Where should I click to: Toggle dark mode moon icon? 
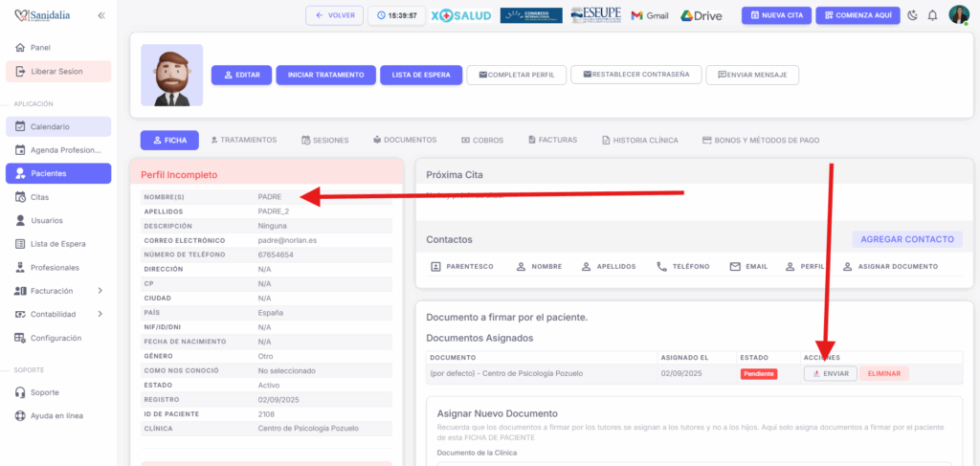coord(912,15)
